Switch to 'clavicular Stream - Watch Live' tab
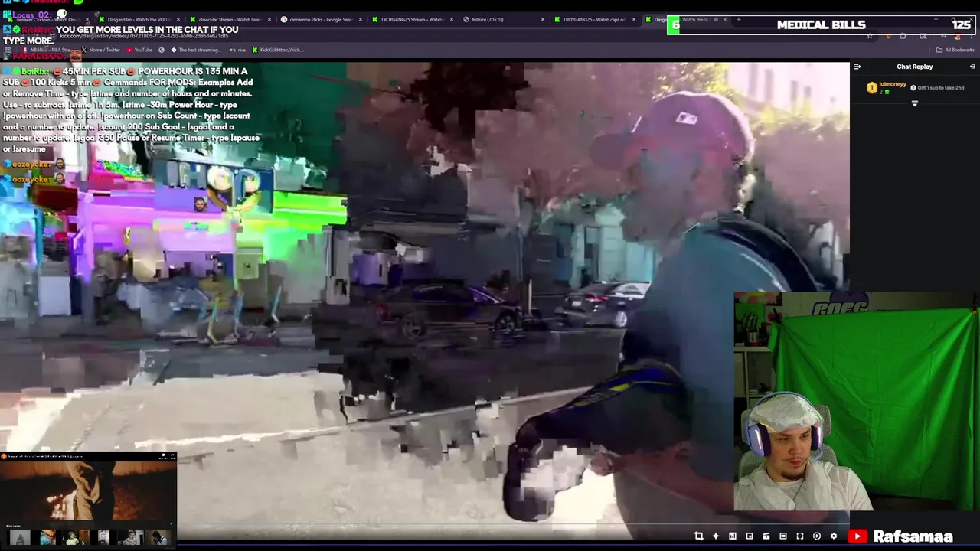This screenshot has height=551, width=980. [230, 19]
